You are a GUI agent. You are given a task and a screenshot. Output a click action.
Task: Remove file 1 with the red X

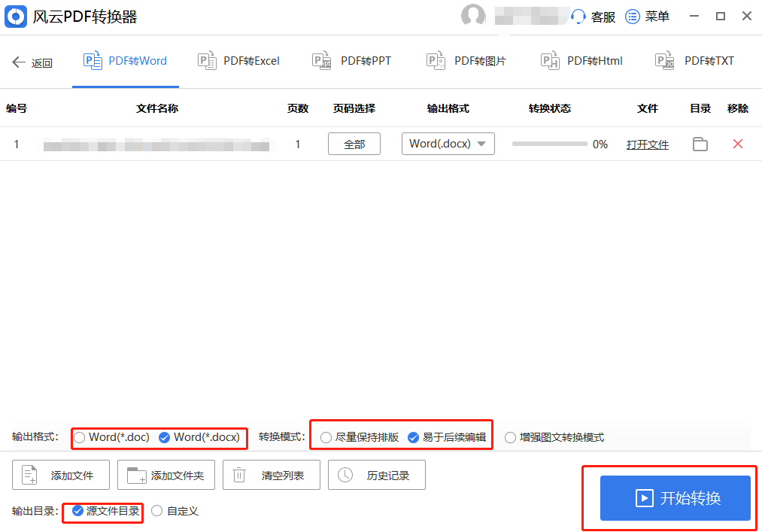point(738,144)
